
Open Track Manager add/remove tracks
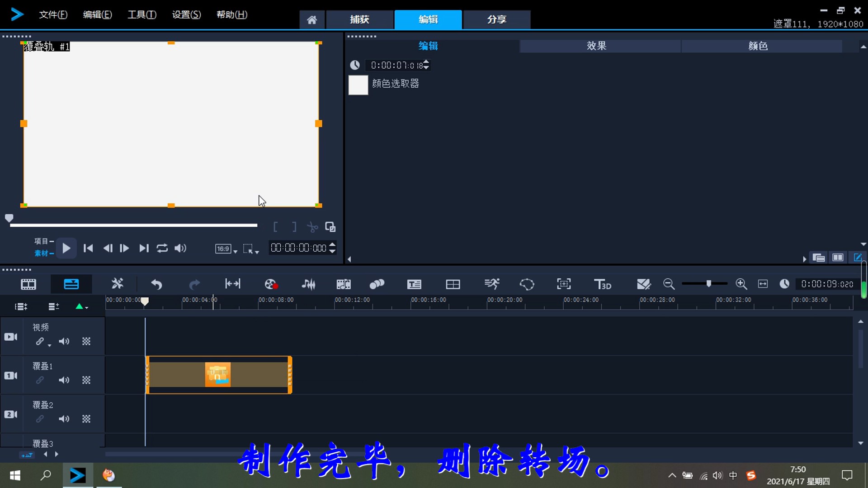(54, 307)
